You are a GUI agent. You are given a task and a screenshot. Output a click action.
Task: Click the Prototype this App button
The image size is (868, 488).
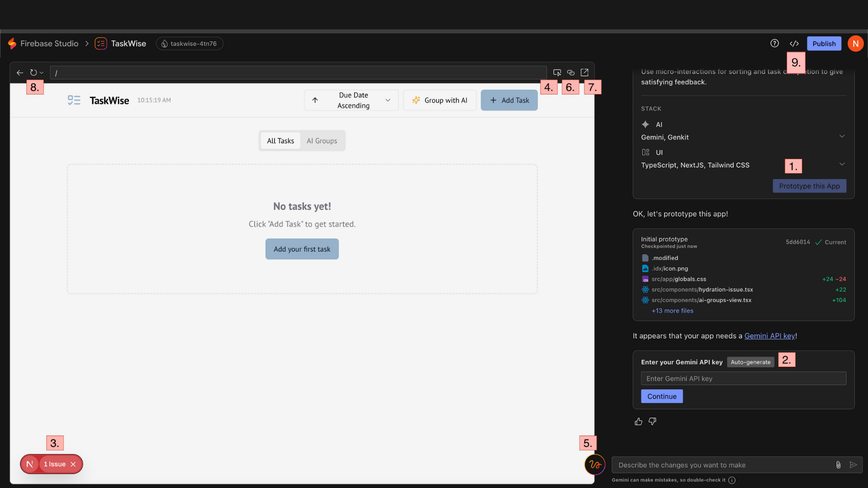coord(809,186)
